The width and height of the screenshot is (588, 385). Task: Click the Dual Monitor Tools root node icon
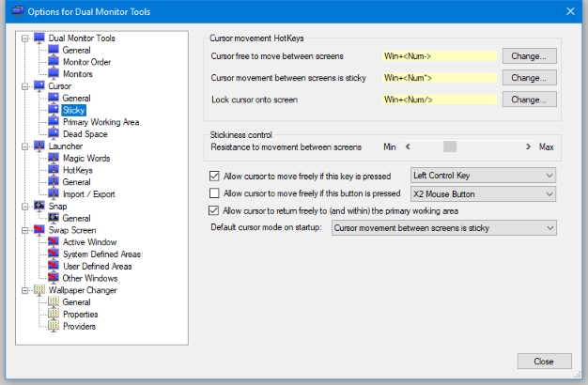[39, 38]
